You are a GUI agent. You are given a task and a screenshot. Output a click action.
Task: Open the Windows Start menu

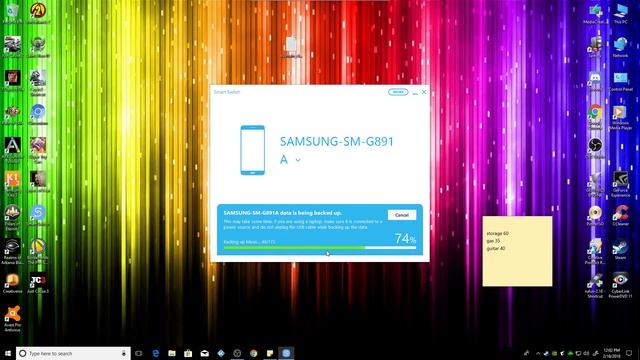(7, 353)
